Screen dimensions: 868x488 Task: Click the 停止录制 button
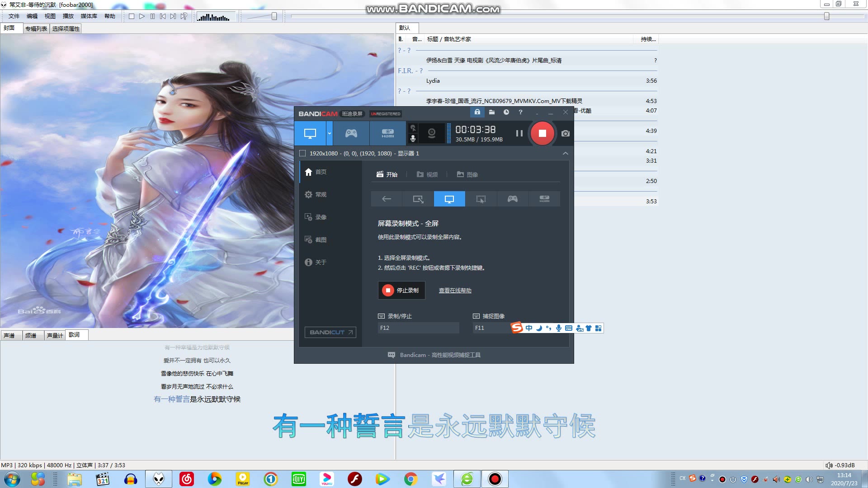[x=401, y=291]
